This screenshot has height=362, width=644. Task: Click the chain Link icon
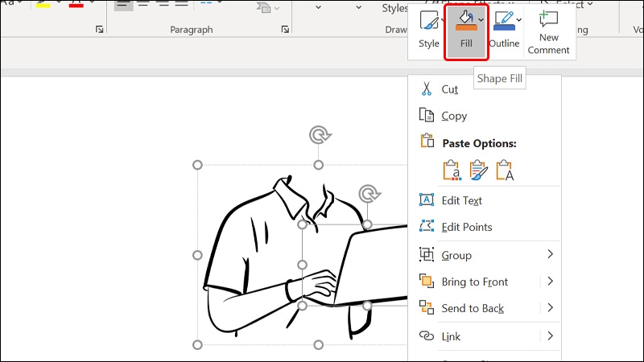427,335
